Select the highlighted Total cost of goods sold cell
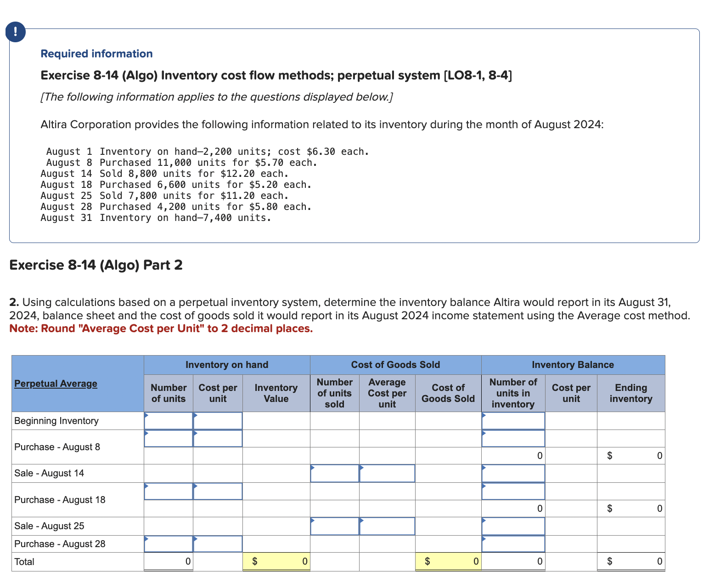Screen dimensions: 709x588 (x=448, y=561)
